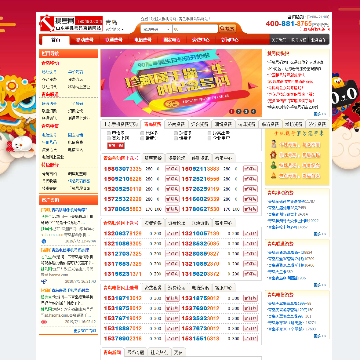Tick the top-right checkbox in number filter
Viewport: 360px width, 360px height.
click(210, 133)
